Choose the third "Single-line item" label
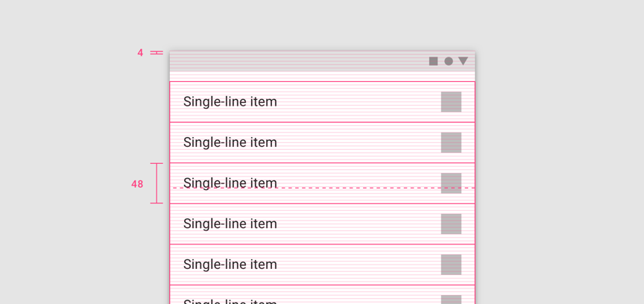The height and width of the screenshot is (304, 644). [x=230, y=183]
